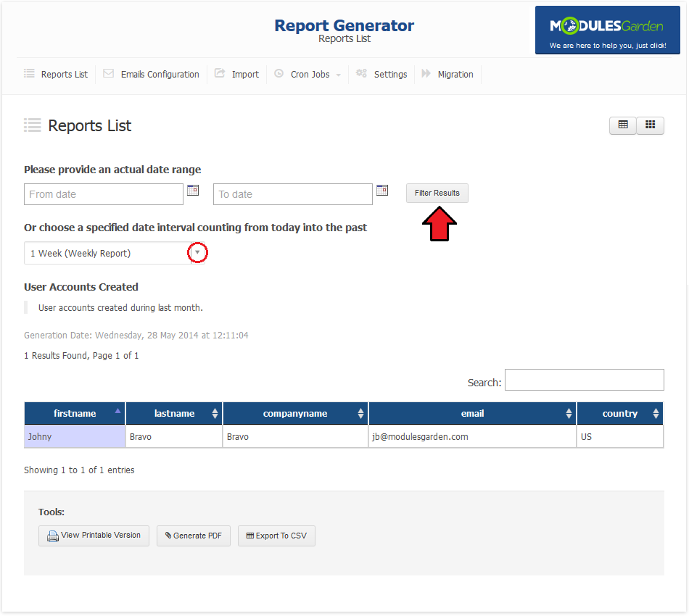Click the Generation Date text line
The height and width of the screenshot is (616, 689).
tap(136, 335)
